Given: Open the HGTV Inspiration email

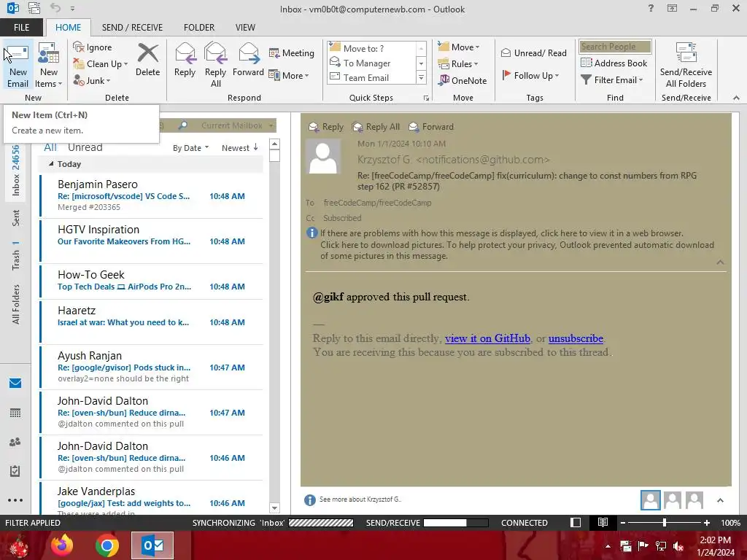Looking at the screenshot, I should [x=152, y=241].
